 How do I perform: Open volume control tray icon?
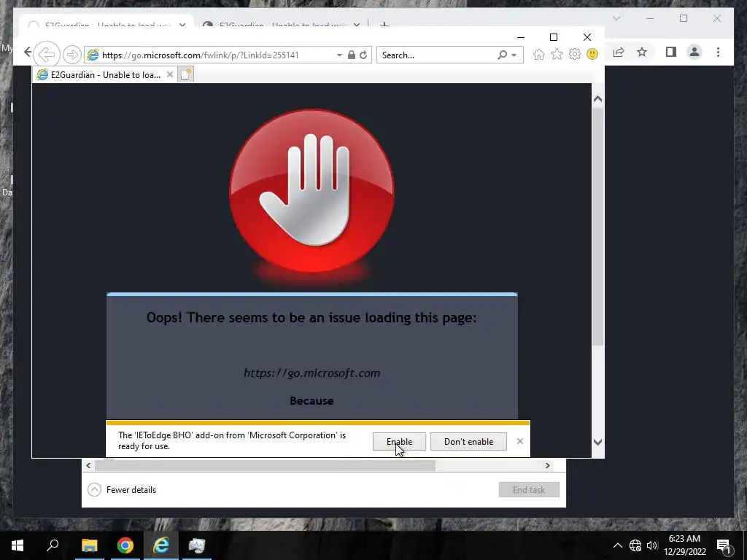[652, 545]
